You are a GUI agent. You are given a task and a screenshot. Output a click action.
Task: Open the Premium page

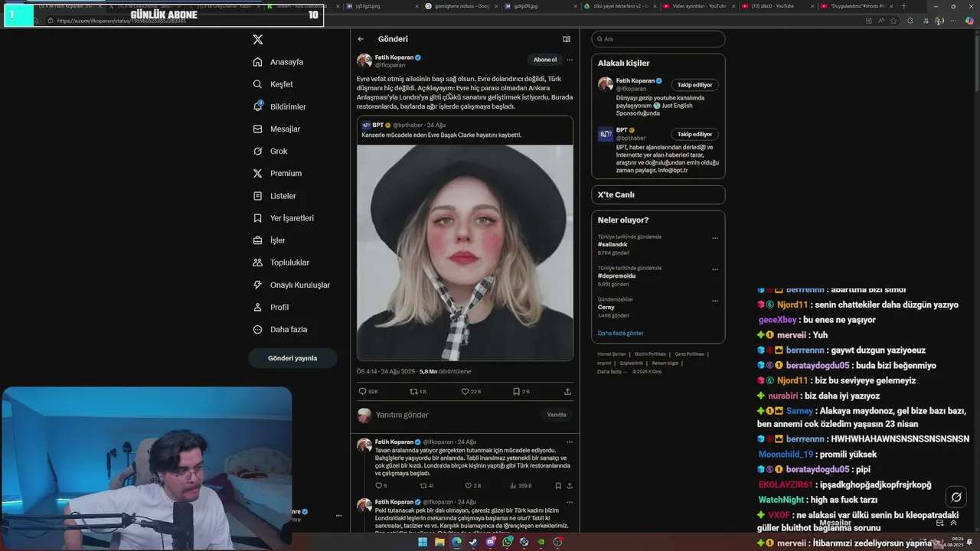(x=277, y=173)
